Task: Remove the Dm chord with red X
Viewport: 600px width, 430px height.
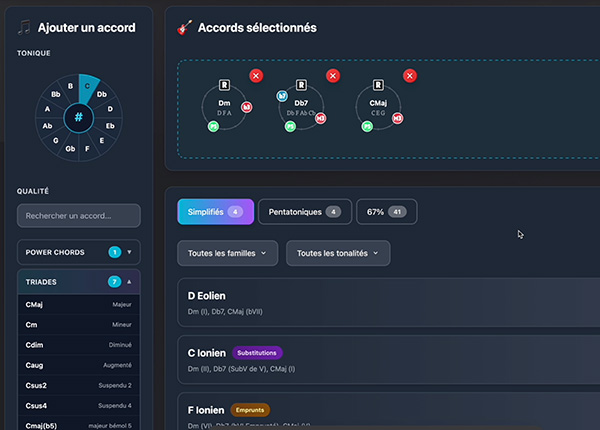Action: click(x=256, y=76)
